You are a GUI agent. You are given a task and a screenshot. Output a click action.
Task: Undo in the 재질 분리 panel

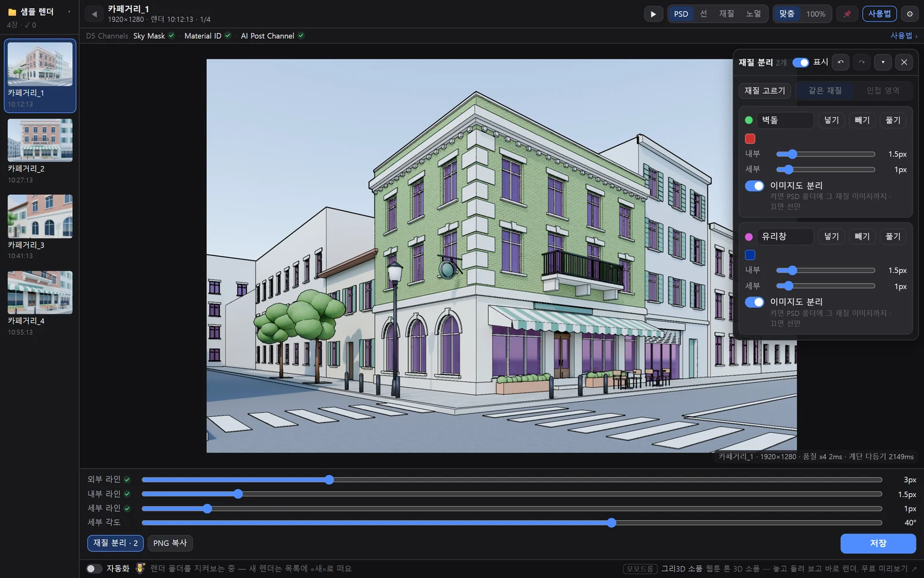coord(841,62)
